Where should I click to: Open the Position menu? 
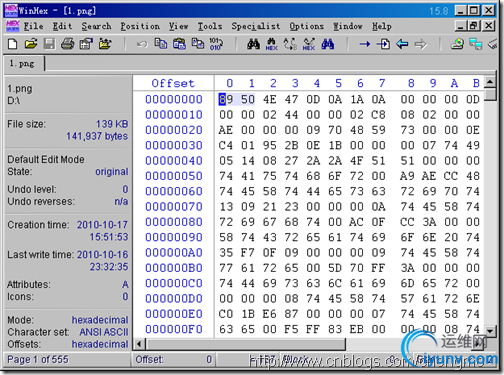click(140, 26)
